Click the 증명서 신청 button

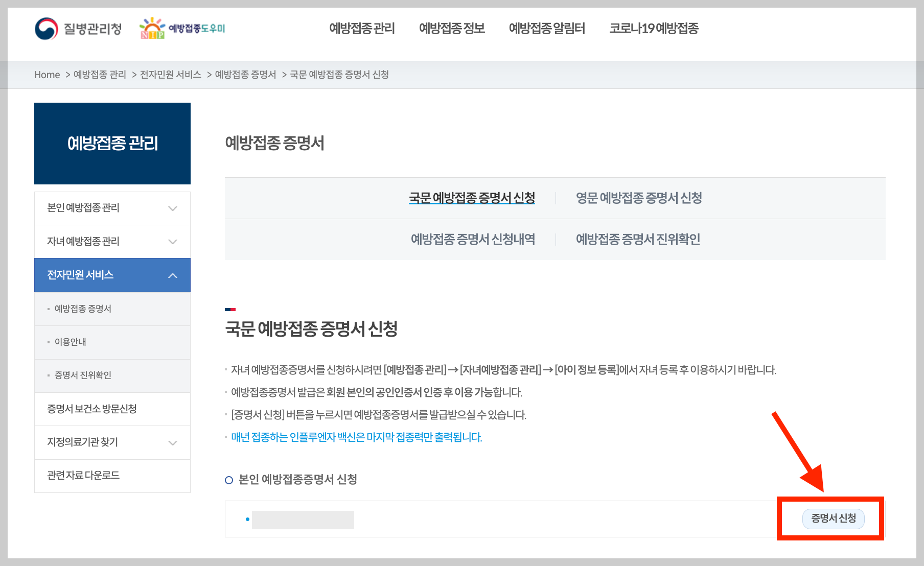pyautogui.click(x=833, y=519)
